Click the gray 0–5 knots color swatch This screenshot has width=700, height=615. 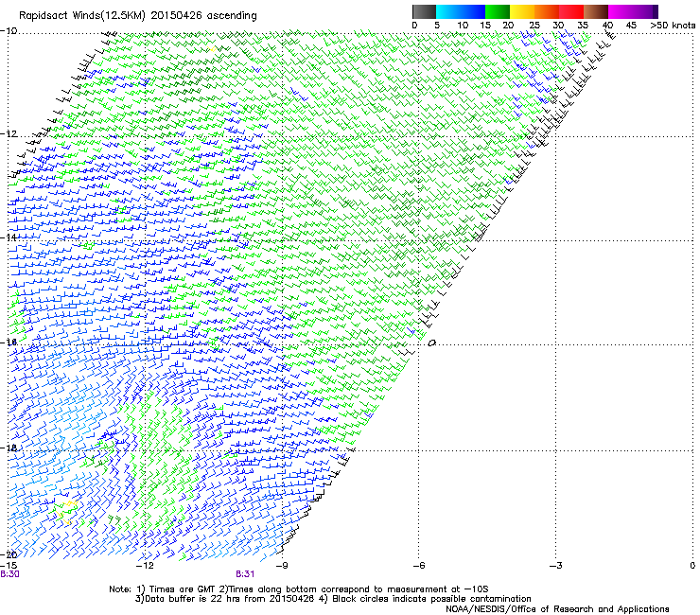[425, 11]
